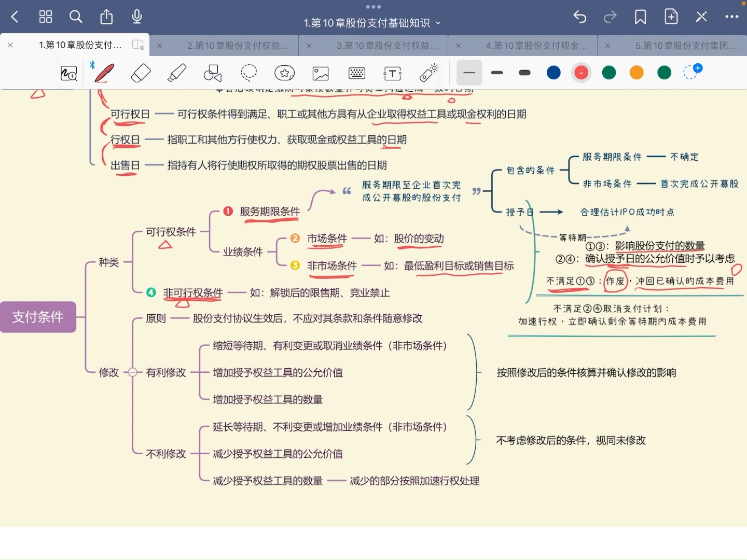
Task: Activate the Laser Pointer tool
Action: pyautogui.click(x=429, y=73)
